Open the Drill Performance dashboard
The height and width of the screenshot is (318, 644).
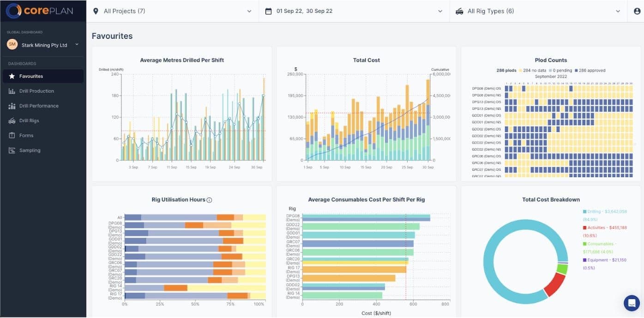tap(39, 106)
